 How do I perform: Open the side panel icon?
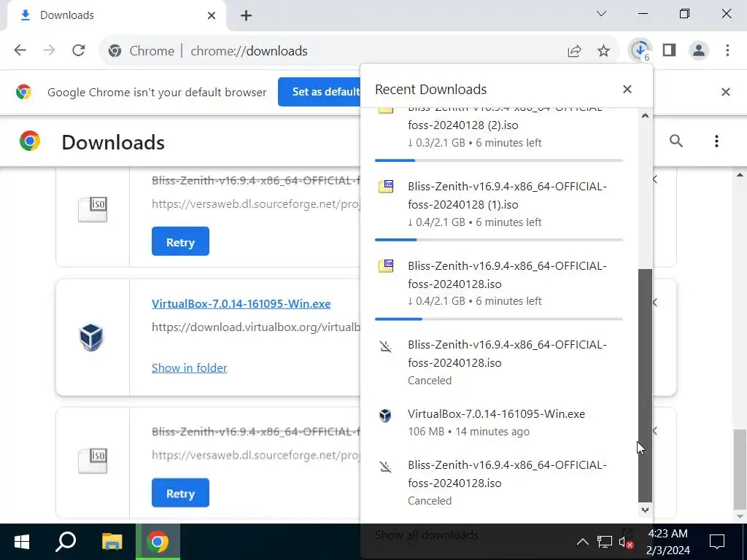(x=670, y=50)
